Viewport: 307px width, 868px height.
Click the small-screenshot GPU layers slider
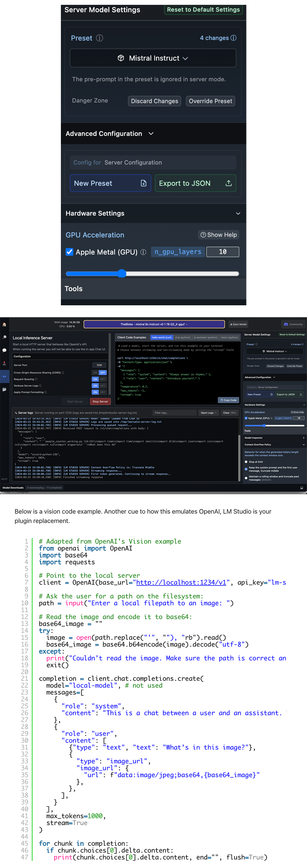coord(274,426)
